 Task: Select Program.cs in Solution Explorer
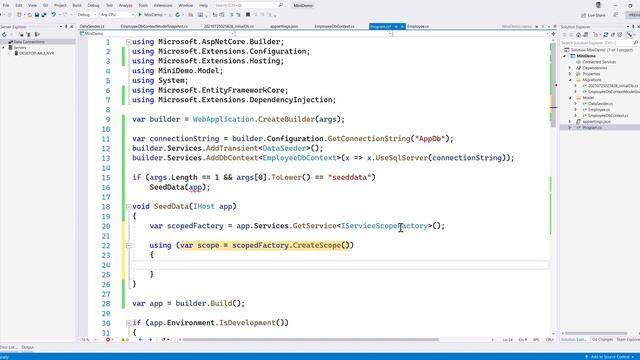tap(591, 128)
